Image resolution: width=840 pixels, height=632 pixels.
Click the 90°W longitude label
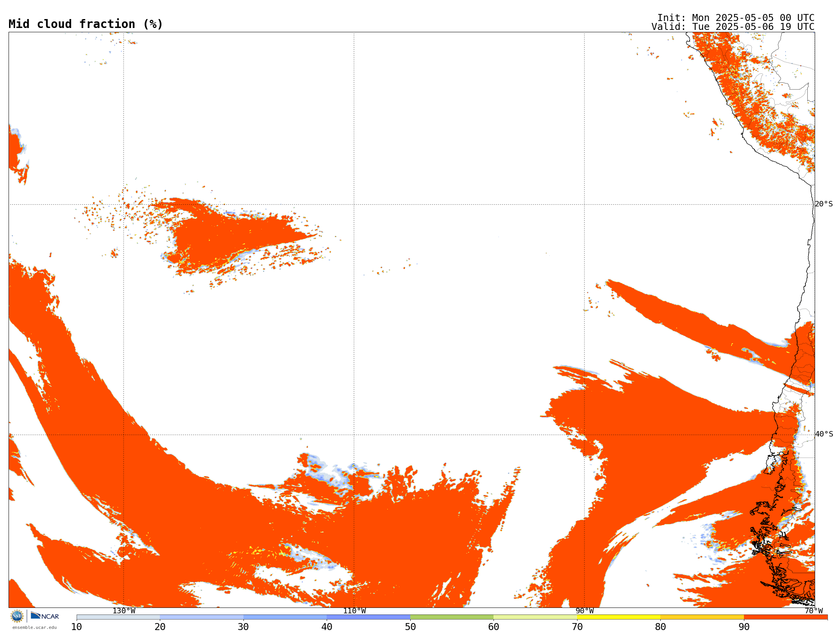[x=584, y=611]
